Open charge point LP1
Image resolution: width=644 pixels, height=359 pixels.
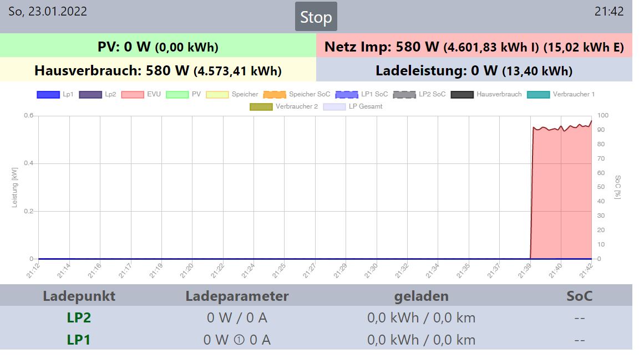pyautogui.click(x=79, y=340)
